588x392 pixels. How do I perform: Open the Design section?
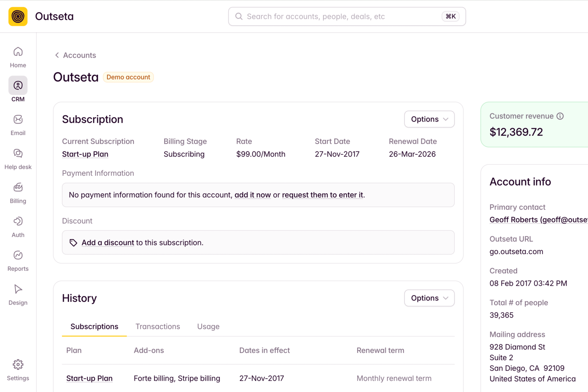pyautogui.click(x=18, y=292)
